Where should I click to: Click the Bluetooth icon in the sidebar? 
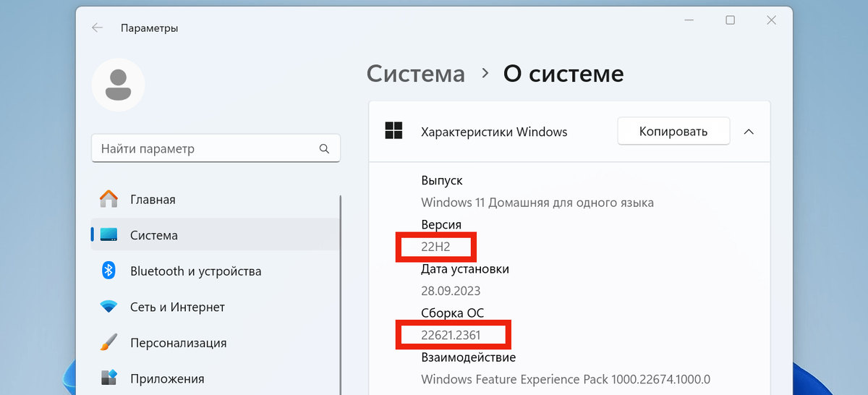tap(109, 271)
